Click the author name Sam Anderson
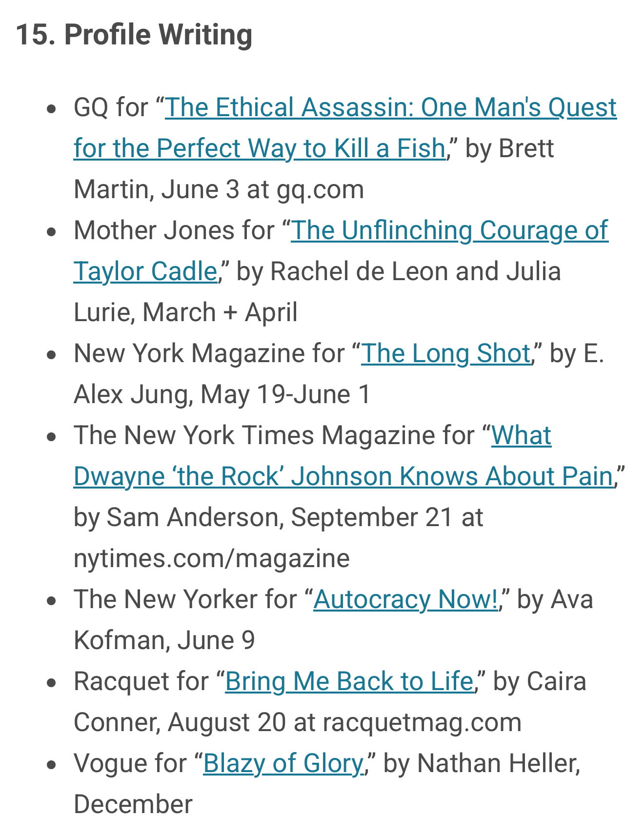This screenshot has width=644, height=837. pyautogui.click(x=192, y=517)
